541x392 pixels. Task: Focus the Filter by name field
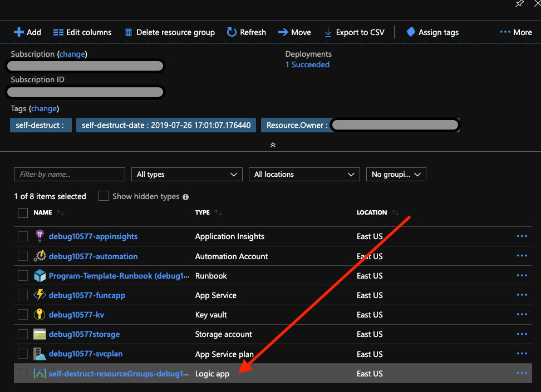tap(70, 175)
